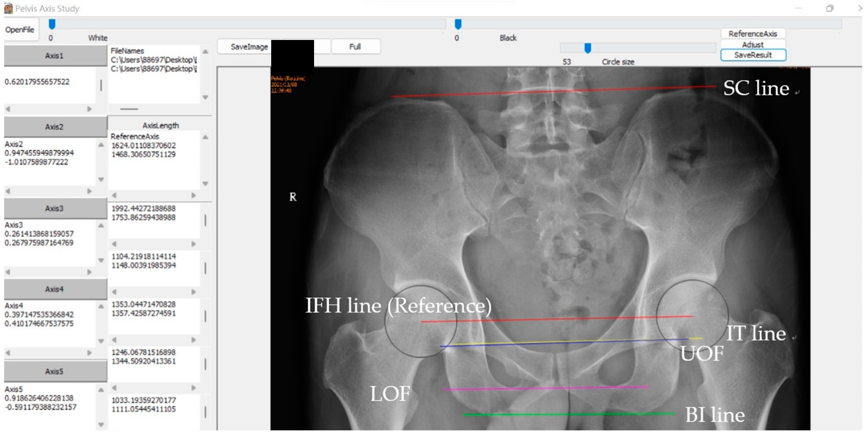Click the Axis4 value 0.410174667537575
The width and height of the screenshot is (868, 436).
click(39, 324)
